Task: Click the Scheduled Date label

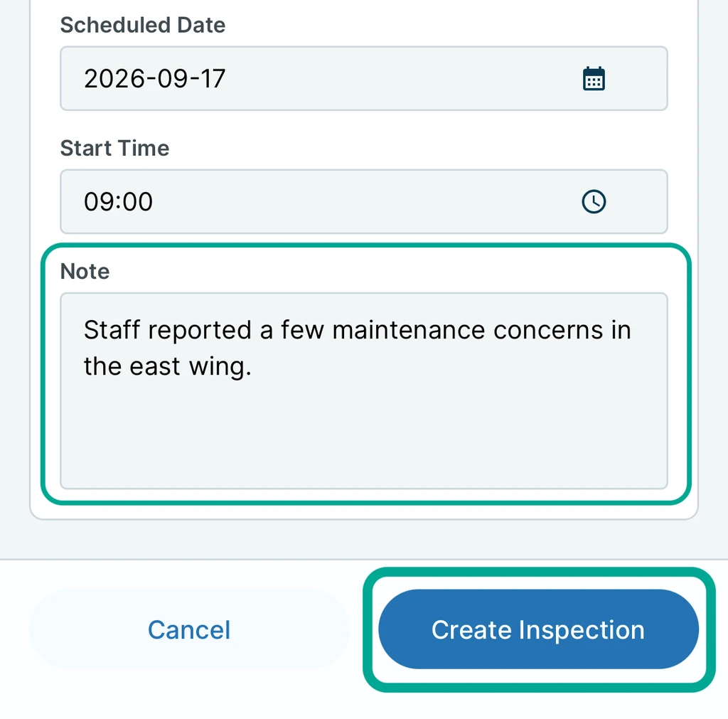Action: click(x=142, y=25)
